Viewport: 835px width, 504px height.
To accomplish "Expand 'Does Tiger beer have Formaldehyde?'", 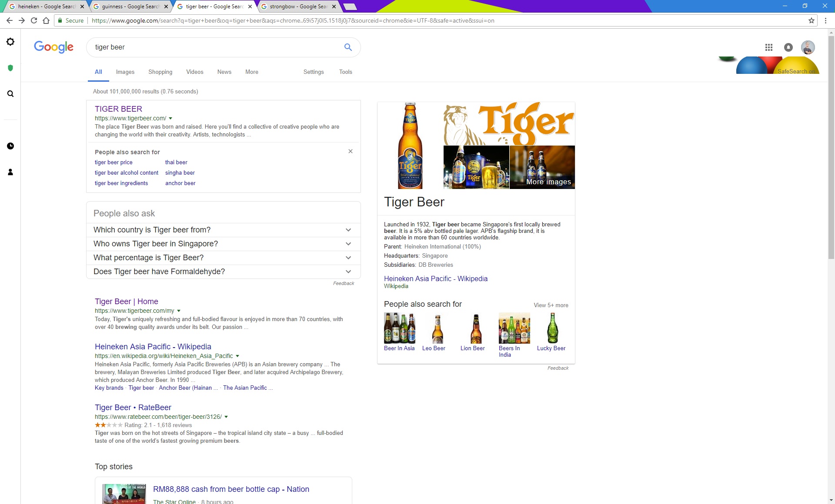I will pos(223,272).
